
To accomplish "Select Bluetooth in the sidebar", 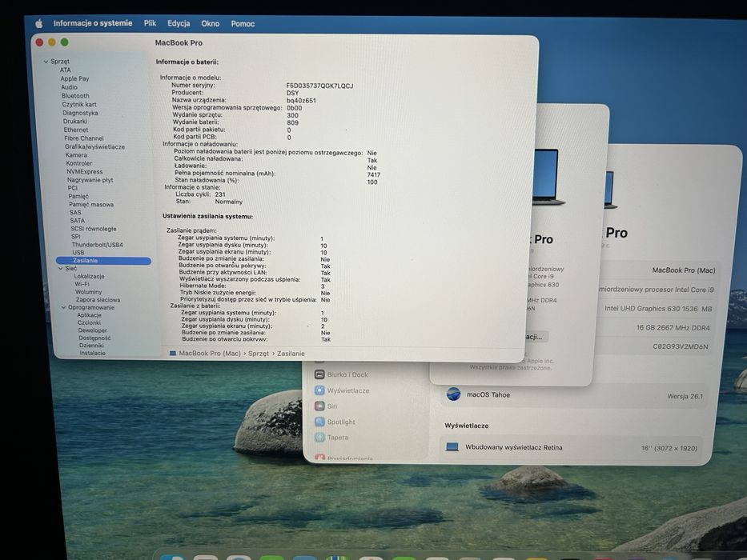I will point(75,96).
